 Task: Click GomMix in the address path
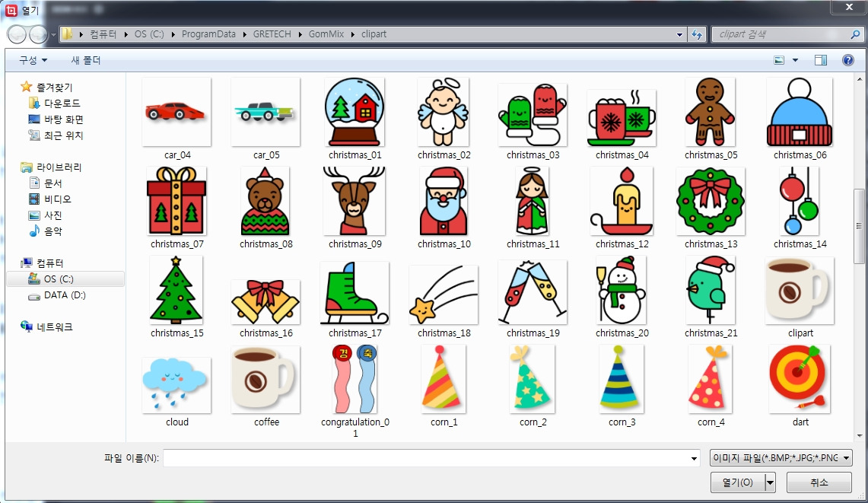click(x=326, y=33)
